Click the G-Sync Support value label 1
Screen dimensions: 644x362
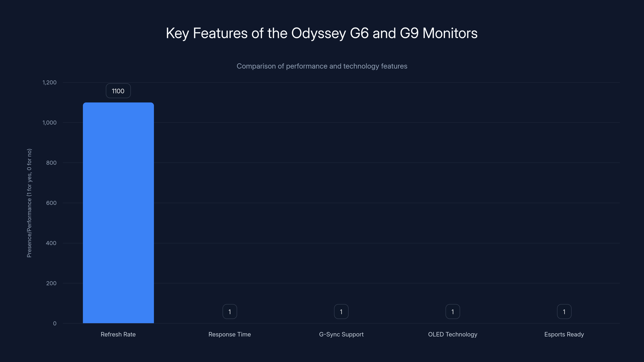coord(341,312)
